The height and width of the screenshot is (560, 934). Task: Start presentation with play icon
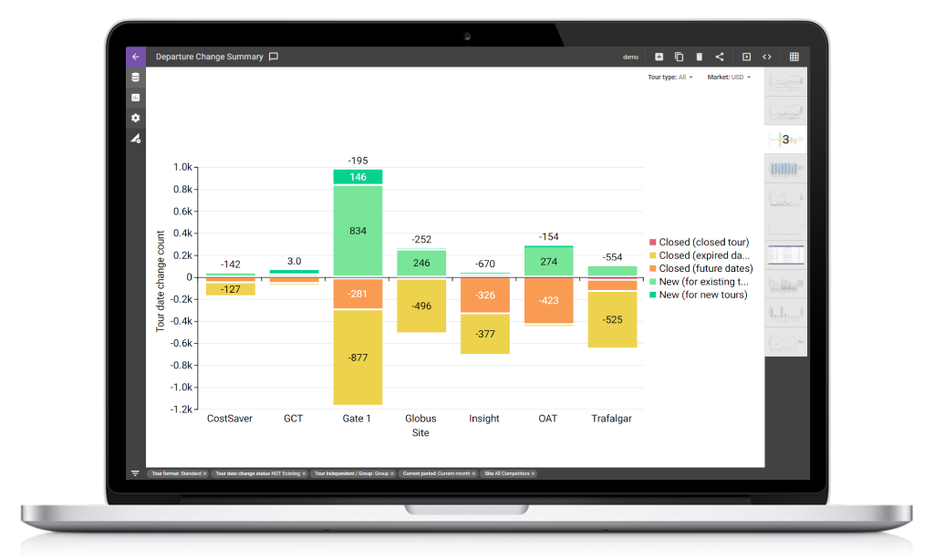click(x=746, y=57)
